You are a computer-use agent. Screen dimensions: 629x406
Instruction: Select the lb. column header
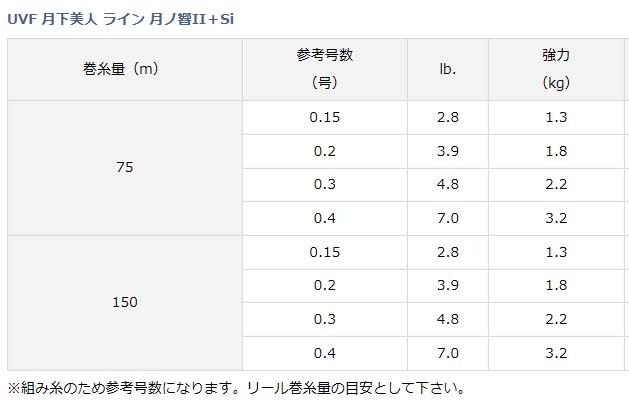[447, 69]
